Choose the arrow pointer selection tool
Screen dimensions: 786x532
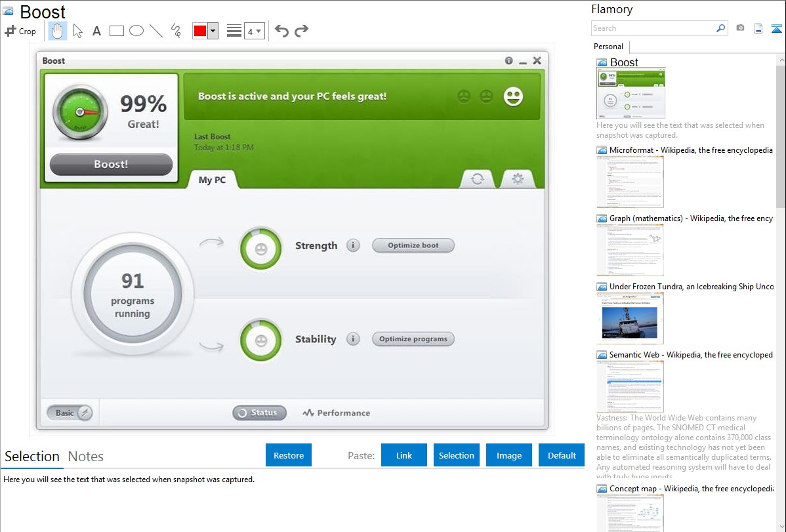pyautogui.click(x=77, y=31)
